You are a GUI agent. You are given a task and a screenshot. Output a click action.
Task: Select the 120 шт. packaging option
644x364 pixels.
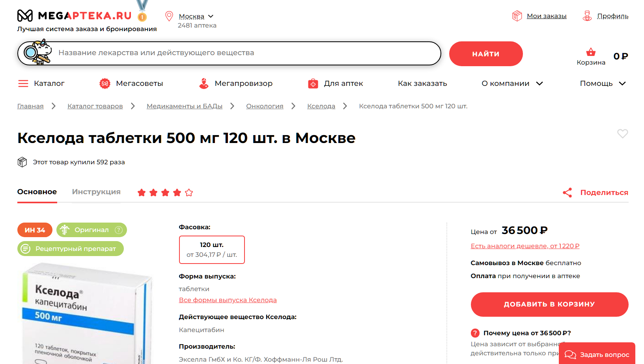[212, 250]
